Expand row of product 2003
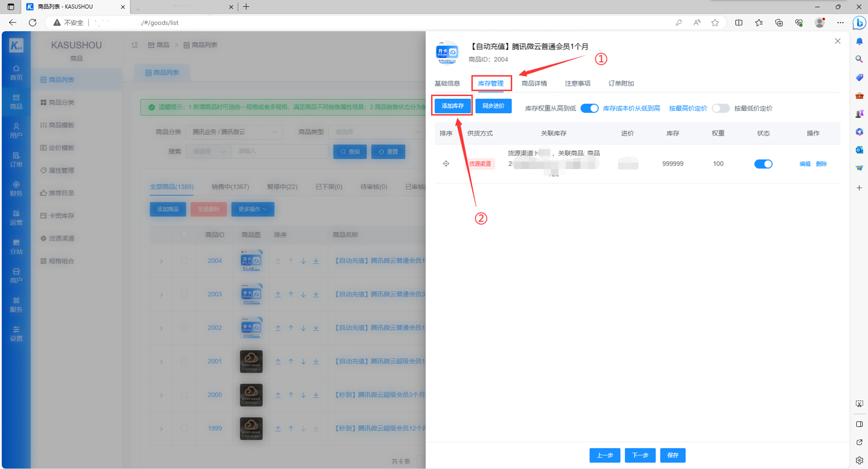 [161, 295]
